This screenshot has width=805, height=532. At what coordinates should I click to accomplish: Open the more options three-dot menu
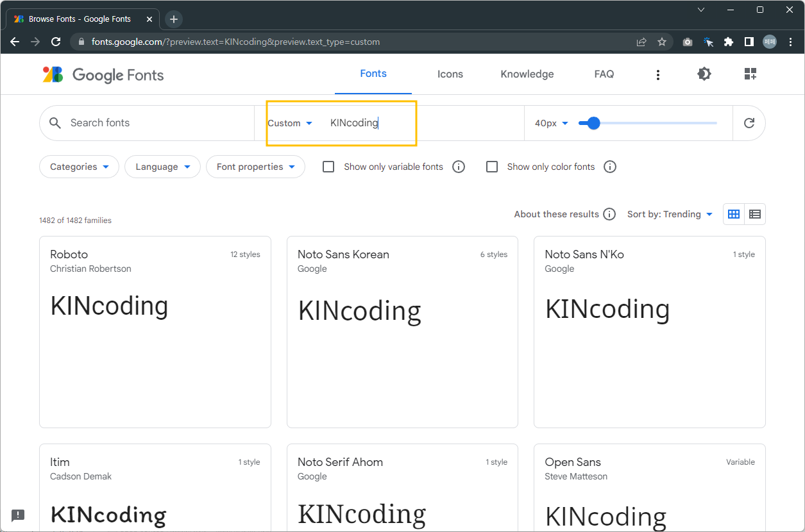(657, 75)
